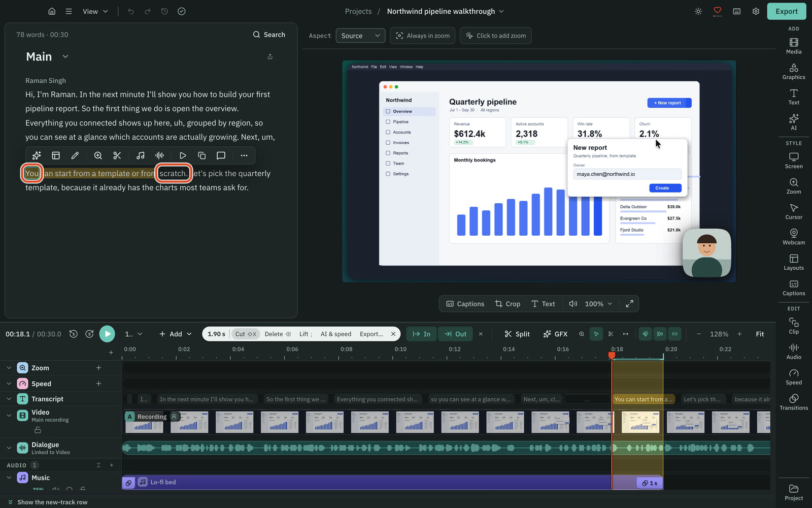
Task: Open the Layouts panel
Action: click(x=794, y=262)
